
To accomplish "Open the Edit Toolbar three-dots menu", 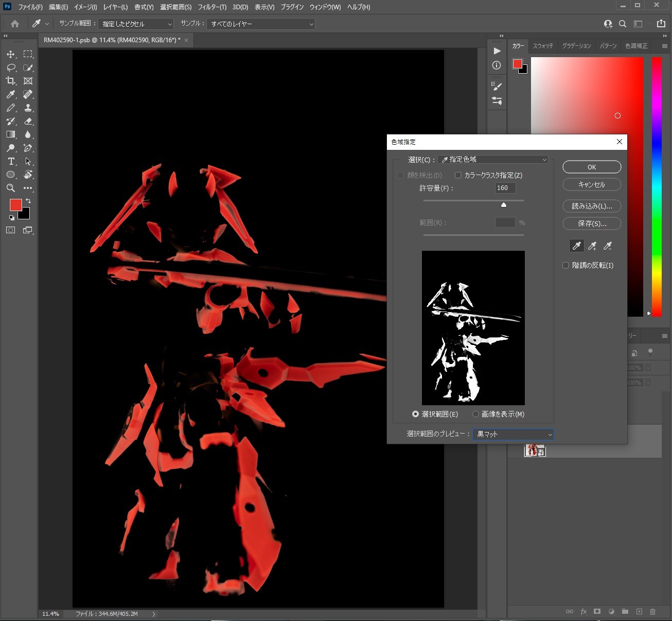I will pyautogui.click(x=28, y=188).
